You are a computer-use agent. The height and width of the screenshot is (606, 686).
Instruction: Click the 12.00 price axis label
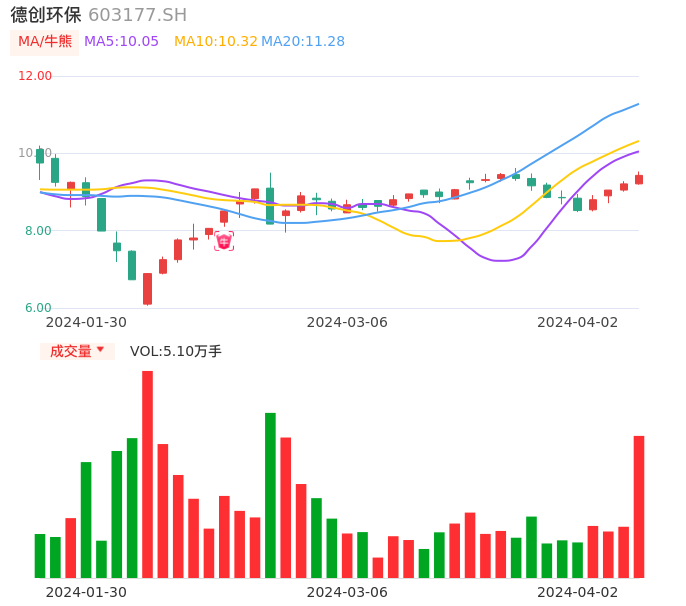pos(35,76)
